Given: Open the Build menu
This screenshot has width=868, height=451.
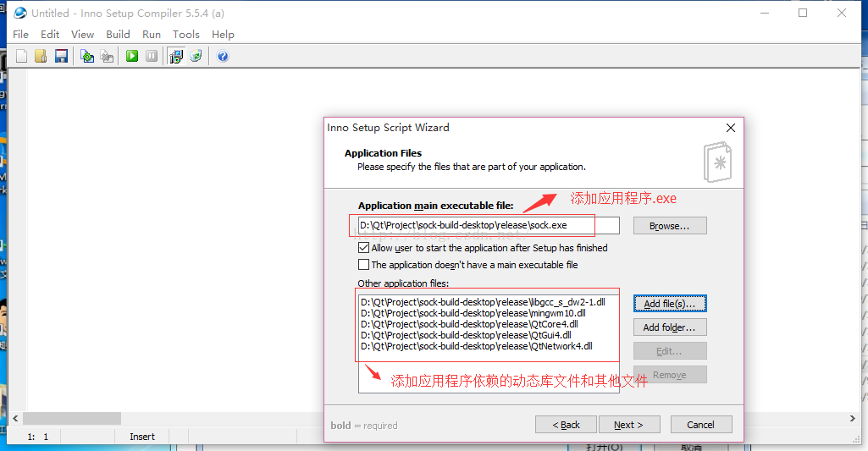Looking at the screenshot, I should (x=118, y=35).
